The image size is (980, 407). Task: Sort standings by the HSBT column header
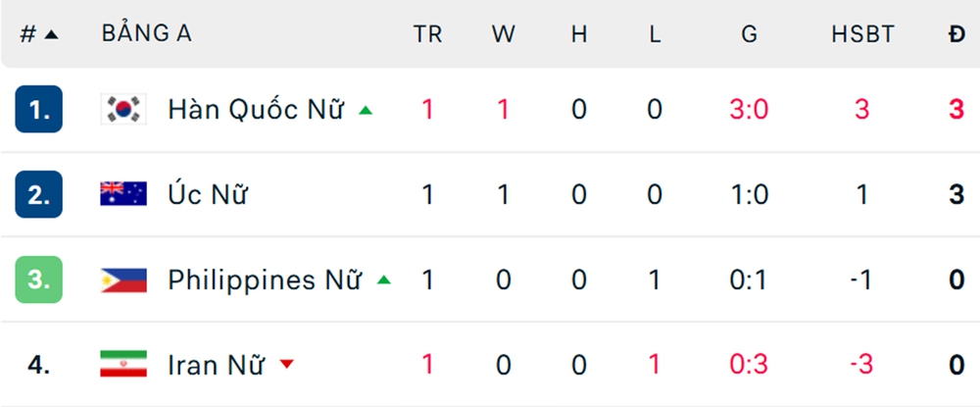(862, 34)
